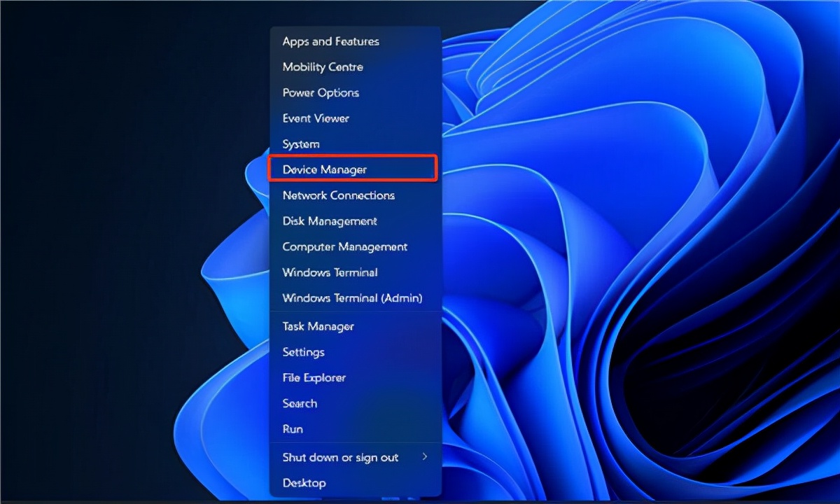Select the Search entry

point(300,403)
